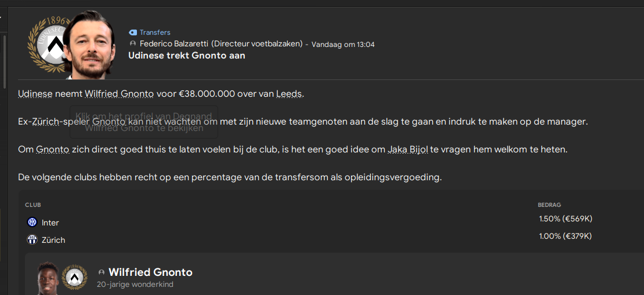Image resolution: width=644 pixels, height=295 pixels.
Task: Open the Leeds club link
Action: click(289, 93)
